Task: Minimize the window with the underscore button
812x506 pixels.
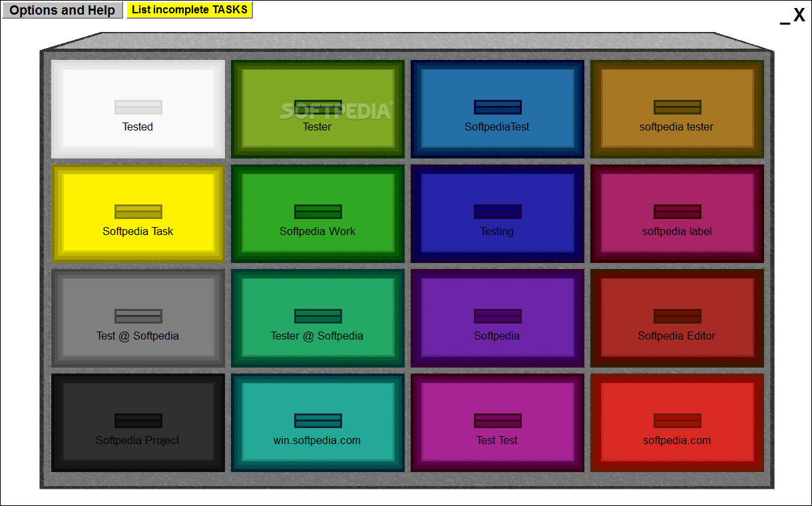Action: point(785,22)
